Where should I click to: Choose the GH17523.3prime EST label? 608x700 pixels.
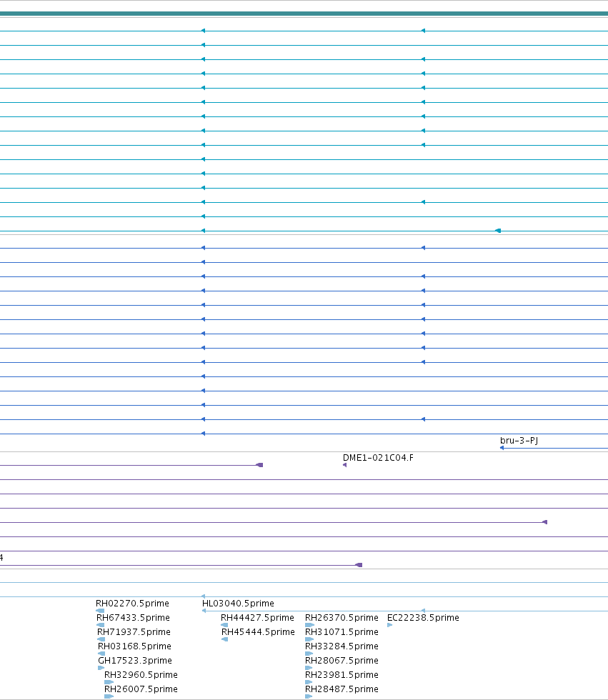point(135,661)
